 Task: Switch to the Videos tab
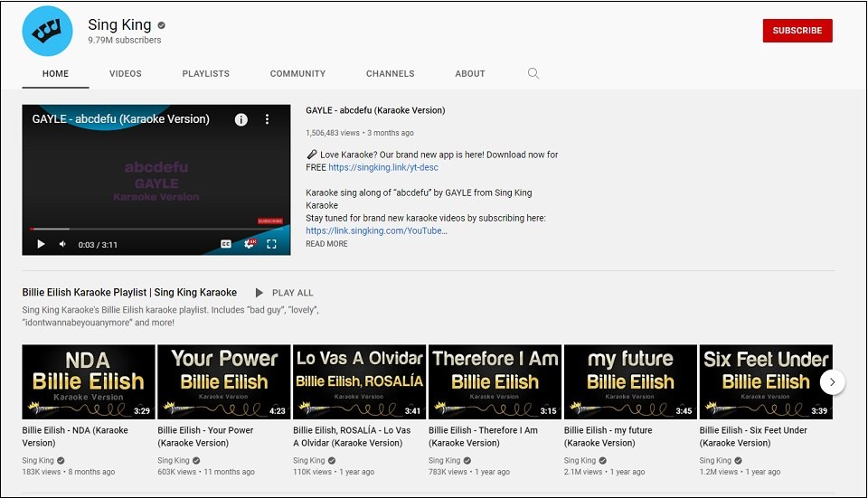point(126,73)
